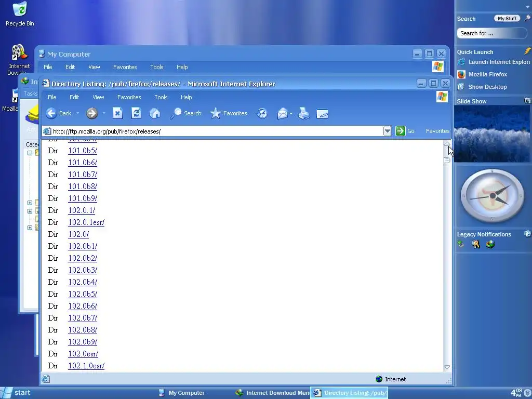Click the page icon in the status bar

click(46, 379)
